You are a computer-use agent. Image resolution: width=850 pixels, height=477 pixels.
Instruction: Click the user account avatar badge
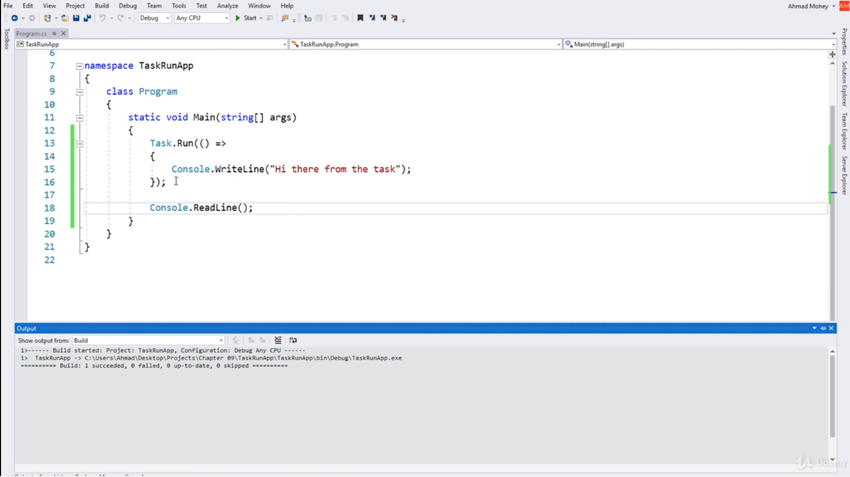(x=844, y=6)
